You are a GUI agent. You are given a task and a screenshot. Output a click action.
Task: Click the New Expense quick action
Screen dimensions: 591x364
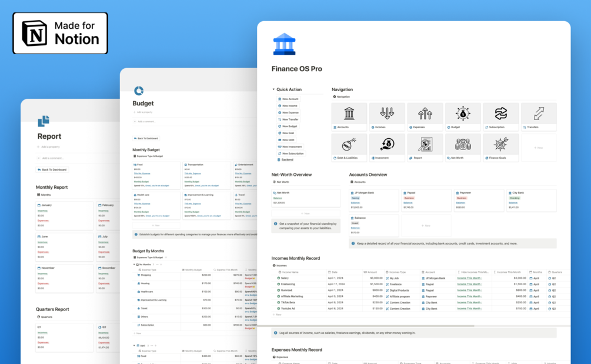point(288,113)
